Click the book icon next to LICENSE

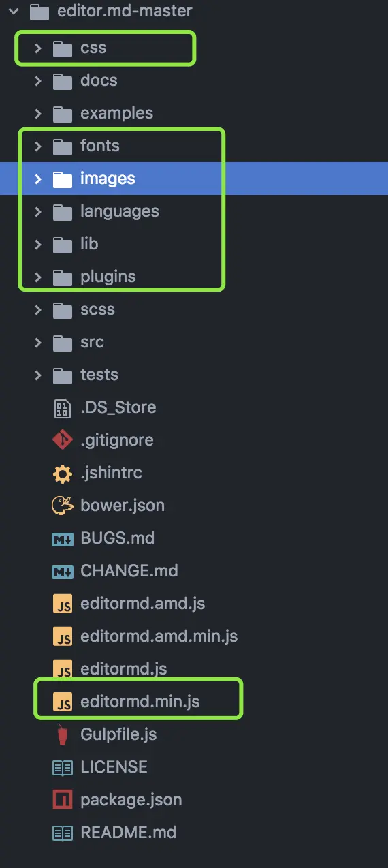click(62, 767)
